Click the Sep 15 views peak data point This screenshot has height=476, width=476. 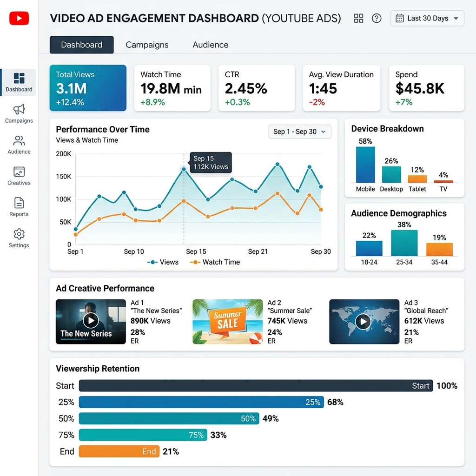pos(184,169)
